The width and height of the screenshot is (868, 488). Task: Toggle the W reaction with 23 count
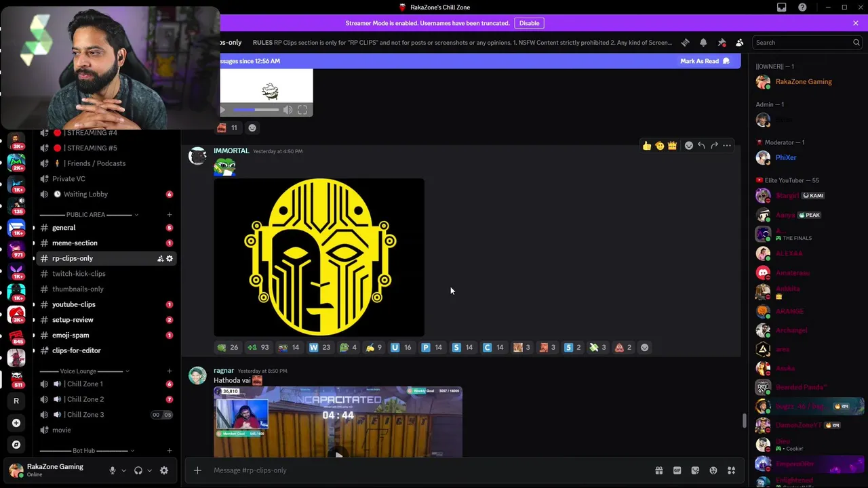(x=319, y=348)
